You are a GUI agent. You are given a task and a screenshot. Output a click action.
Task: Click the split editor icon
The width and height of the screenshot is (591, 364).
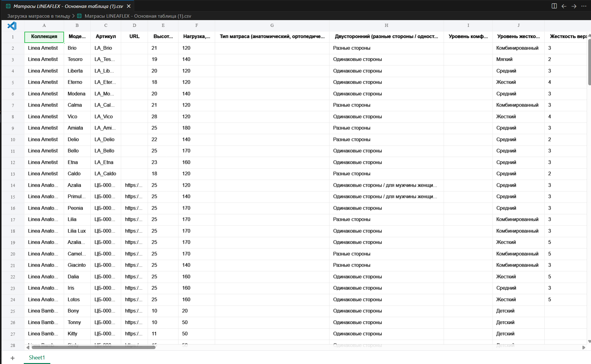tap(554, 6)
